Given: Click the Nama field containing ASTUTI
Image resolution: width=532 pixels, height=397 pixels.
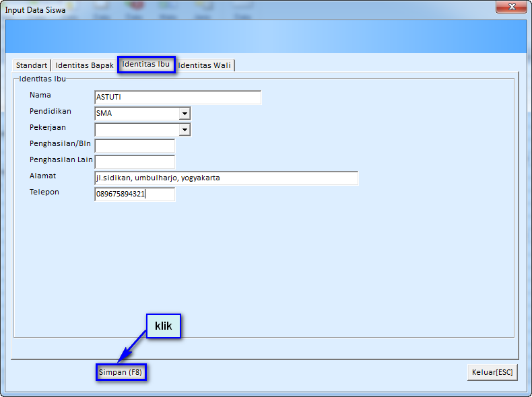Looking at the screenshot, I should [177, 98].
